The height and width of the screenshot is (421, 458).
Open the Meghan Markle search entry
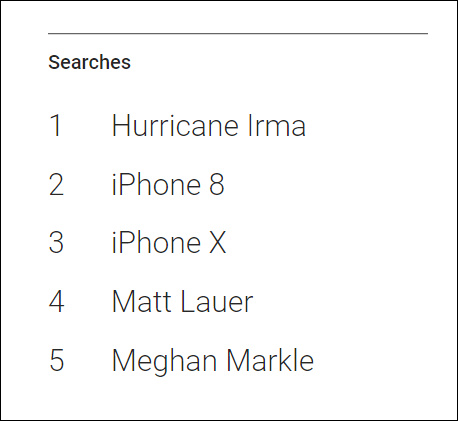click(213, 361)
